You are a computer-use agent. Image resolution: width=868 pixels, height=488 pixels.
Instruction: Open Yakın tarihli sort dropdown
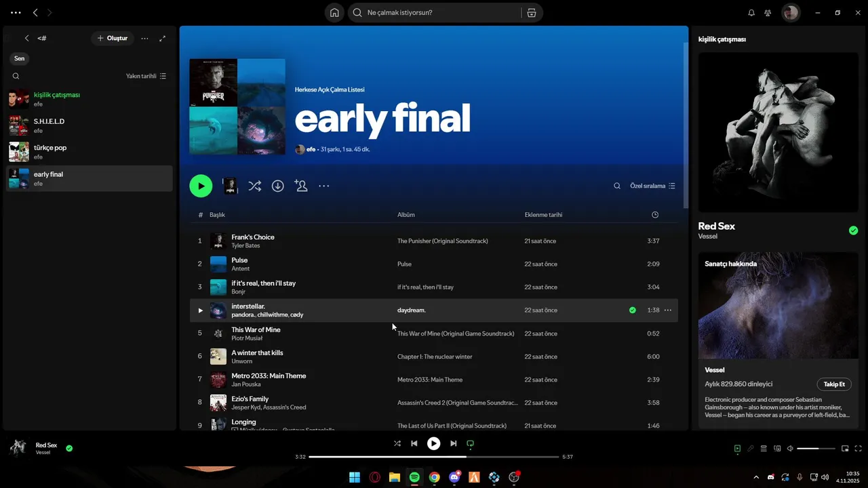tap(146, 76)
